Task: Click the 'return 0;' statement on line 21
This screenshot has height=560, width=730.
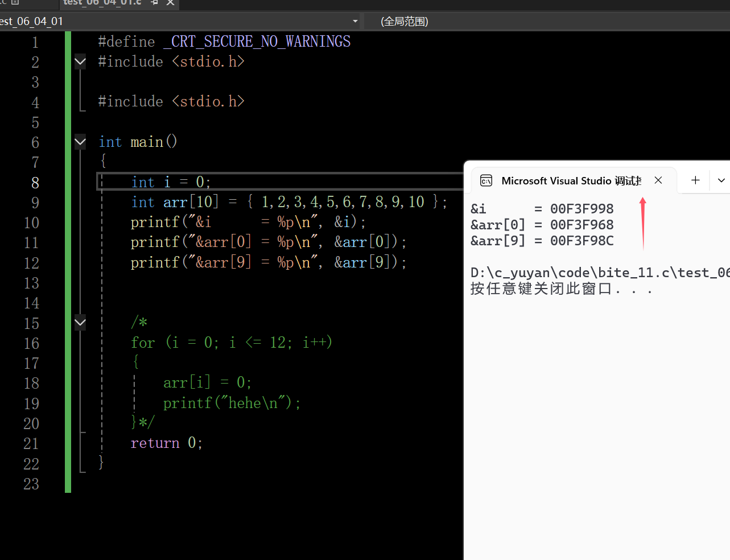Action: [166, 443]
